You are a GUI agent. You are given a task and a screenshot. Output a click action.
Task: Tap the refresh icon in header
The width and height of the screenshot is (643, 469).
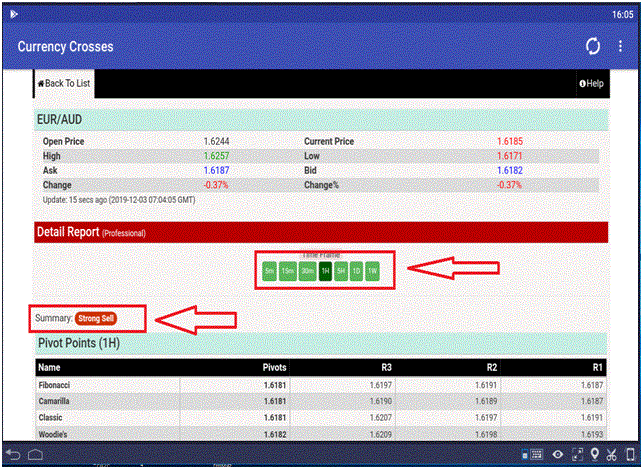pyautogui.click(x=592, y=47)
